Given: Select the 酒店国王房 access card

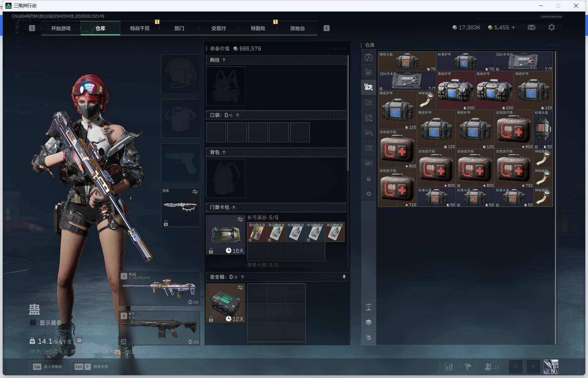Looking at the screenshot, I should 257,232.
